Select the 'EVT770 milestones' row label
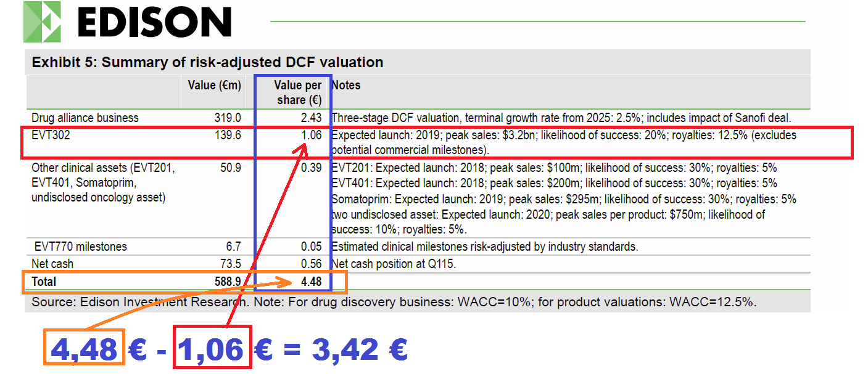This screenshot has height=374, width=868. tap(81, 246)
